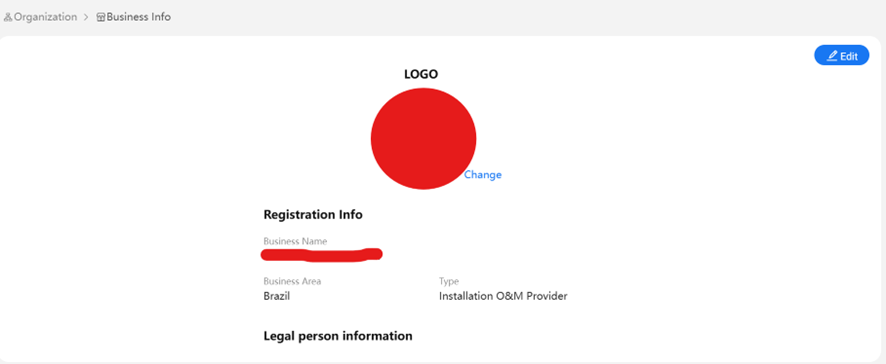Click the red circular logo image
The height and width of the screenshot is (364, 886).
click(423, 138)
